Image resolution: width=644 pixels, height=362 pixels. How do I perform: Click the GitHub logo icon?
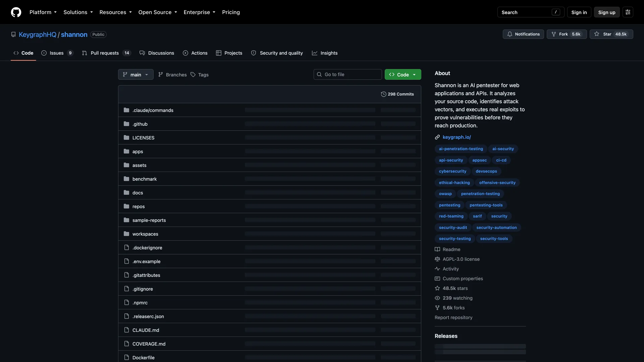coord(16,12)
